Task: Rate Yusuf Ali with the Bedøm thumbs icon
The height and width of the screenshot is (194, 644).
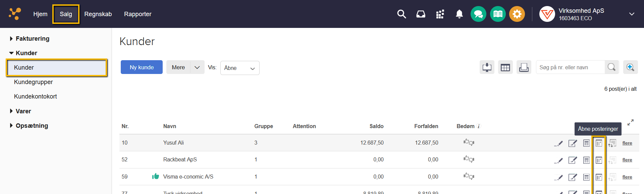Action: (469, 143)
